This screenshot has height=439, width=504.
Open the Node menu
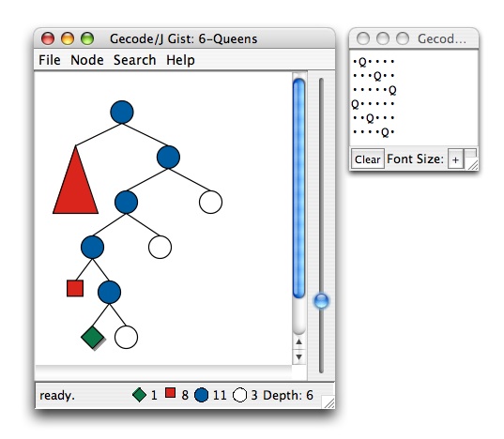[x=86, y=60]
